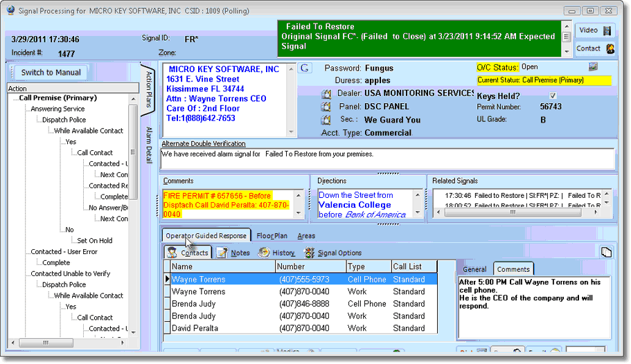Image resolution: width=631 pixels, height=364 pixels.
Task: Click the address box scroll down arrow
Action: tap(292, 132)
